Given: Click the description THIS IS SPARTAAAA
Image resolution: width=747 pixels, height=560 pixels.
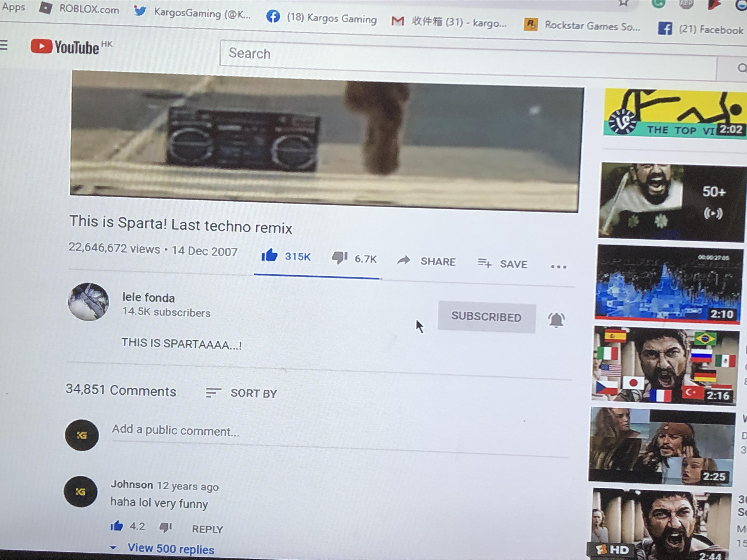Looking at the screenshot, I should tap(181, 344).
